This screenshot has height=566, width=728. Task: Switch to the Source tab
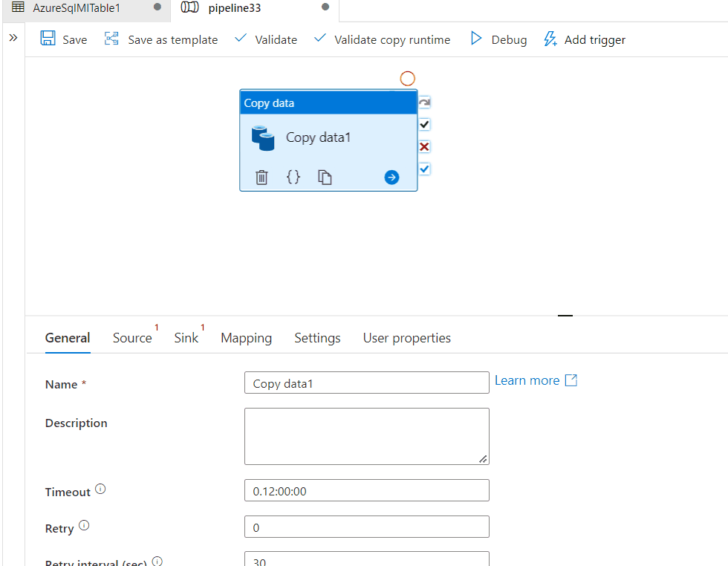(131, 338)
